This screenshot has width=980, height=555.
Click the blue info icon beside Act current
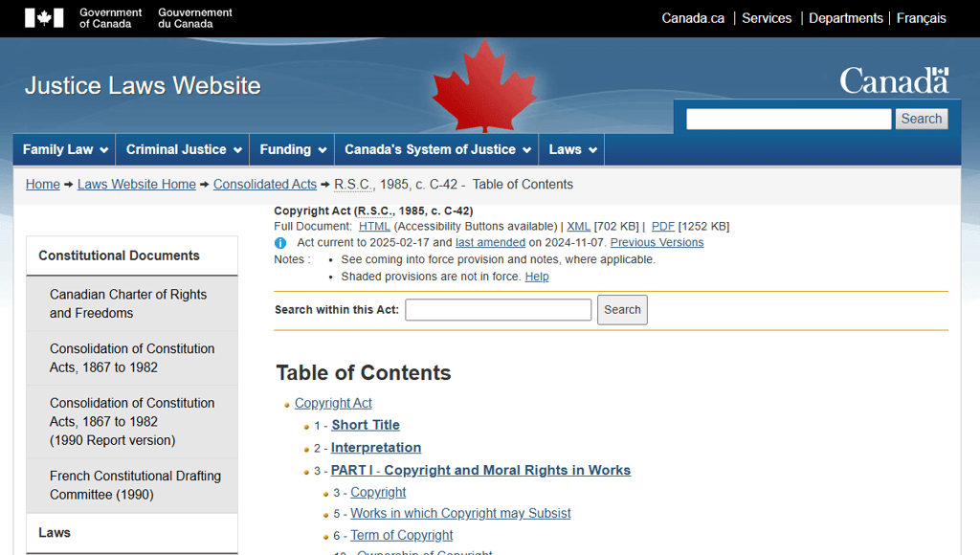(x=280, y=243)
